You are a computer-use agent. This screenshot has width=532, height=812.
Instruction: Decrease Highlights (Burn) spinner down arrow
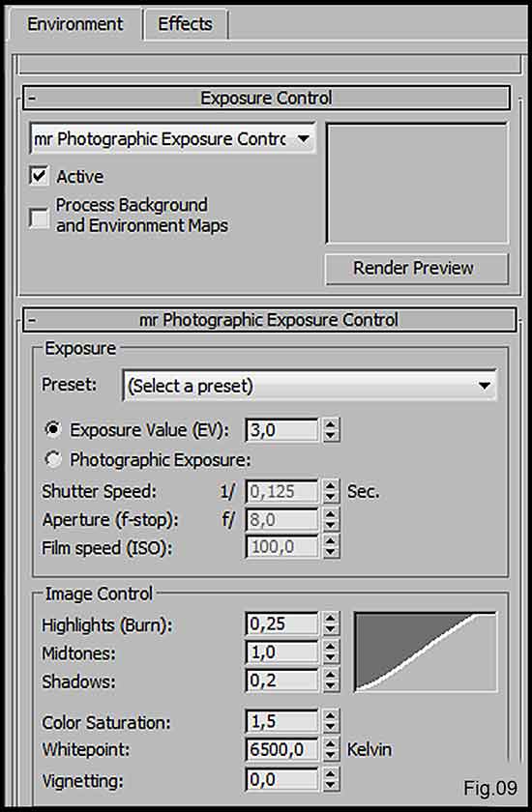[x=331, y=629]
